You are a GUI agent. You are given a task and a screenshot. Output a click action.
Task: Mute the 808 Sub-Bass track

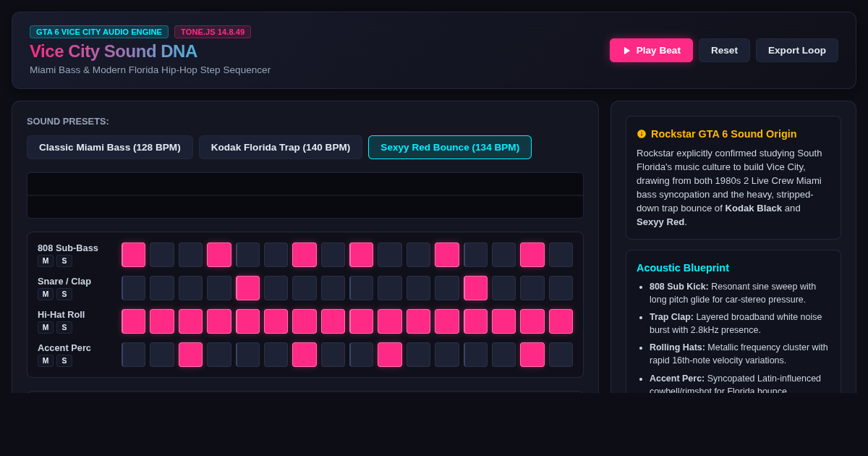click(46, 261)
